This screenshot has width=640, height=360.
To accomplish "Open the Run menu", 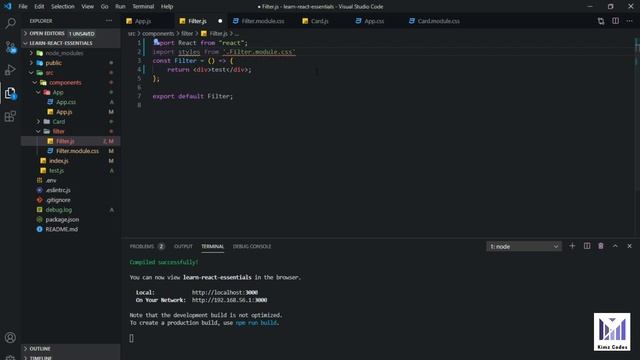I will tap(120, 7).
